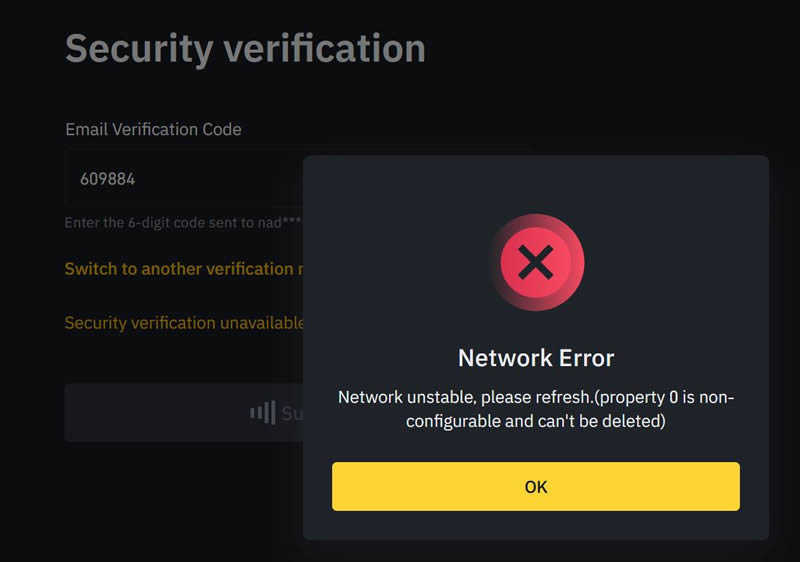Click the black cross inside the red circle
The image size is (800, 562).
click(536, 264)
